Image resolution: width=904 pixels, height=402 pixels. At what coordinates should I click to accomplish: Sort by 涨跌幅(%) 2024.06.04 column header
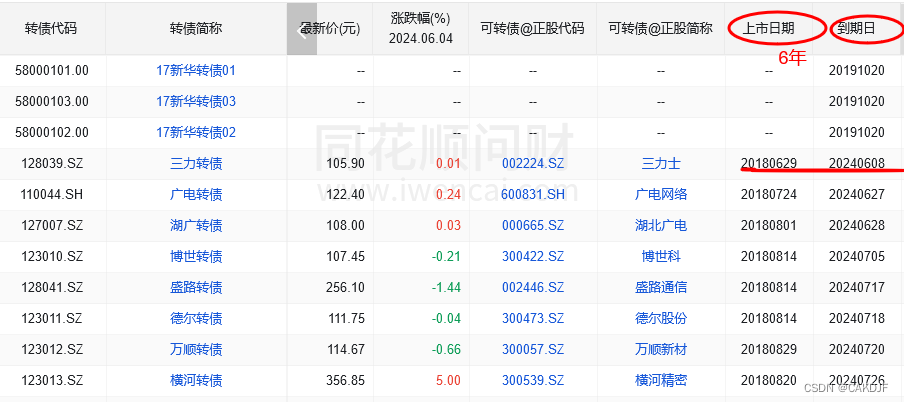tap(420, 29)
